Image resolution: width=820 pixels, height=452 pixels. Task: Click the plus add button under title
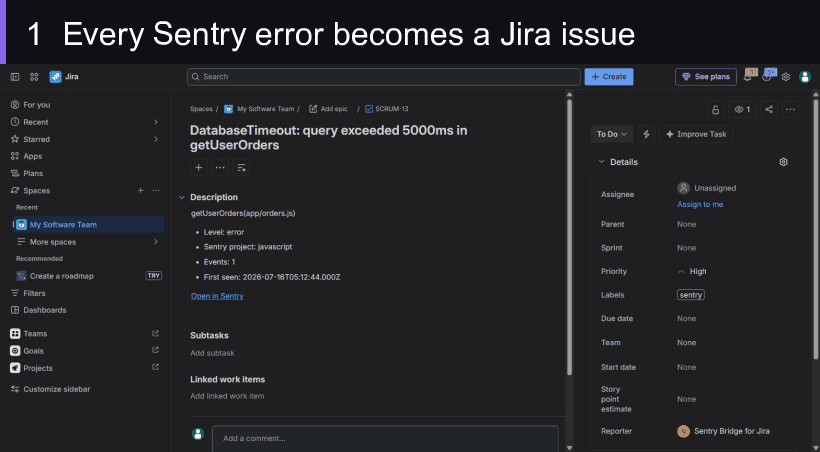point(199,167)
